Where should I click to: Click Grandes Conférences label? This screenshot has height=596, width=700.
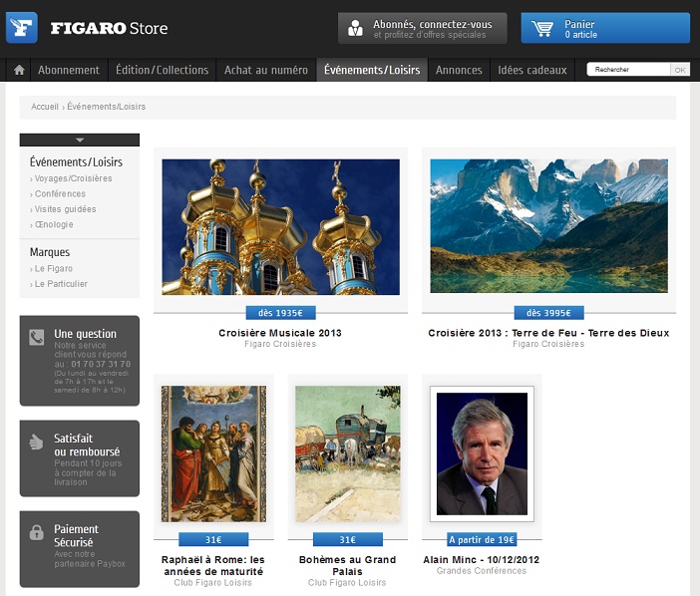point(482,570)
